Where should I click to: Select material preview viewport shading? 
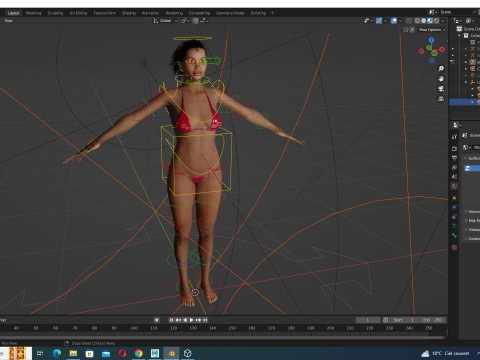[430, 21]
